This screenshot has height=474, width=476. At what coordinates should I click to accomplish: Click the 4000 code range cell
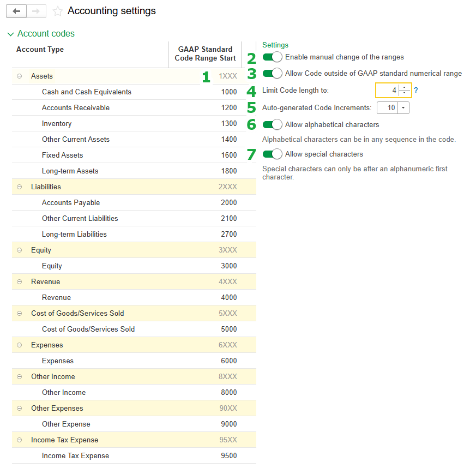229,297
